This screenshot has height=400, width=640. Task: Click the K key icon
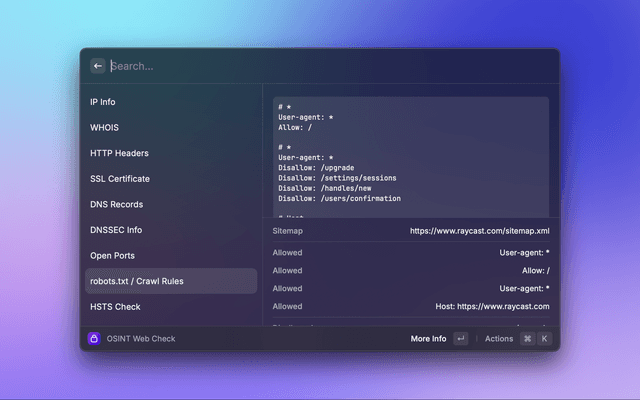coord(545,339)
